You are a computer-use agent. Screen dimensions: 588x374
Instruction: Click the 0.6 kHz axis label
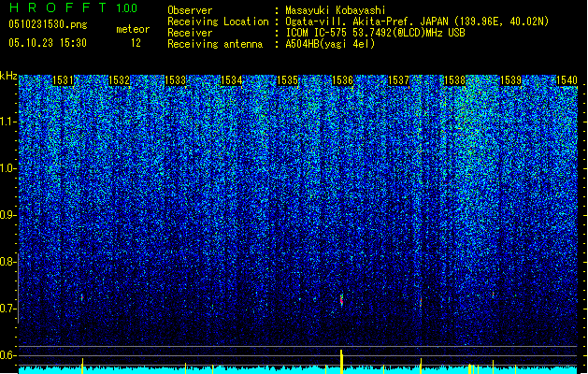[x=7, y=355]
